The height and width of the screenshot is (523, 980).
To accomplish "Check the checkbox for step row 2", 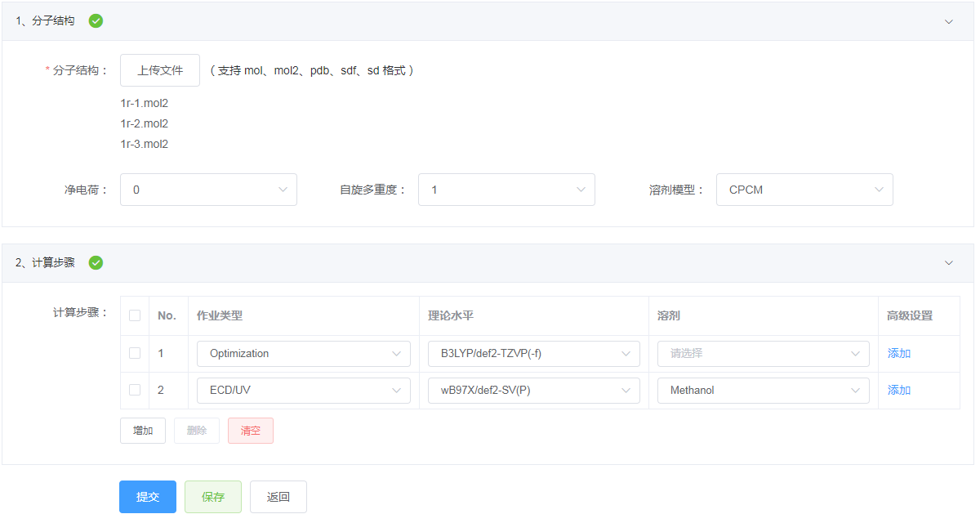I will click(135, 391).
